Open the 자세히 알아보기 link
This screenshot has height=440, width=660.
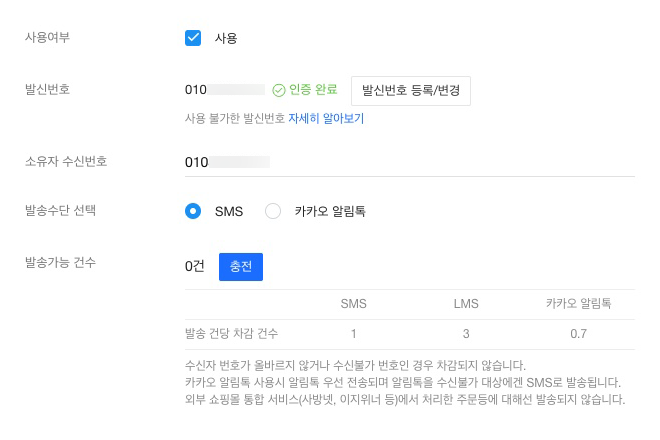326,118
